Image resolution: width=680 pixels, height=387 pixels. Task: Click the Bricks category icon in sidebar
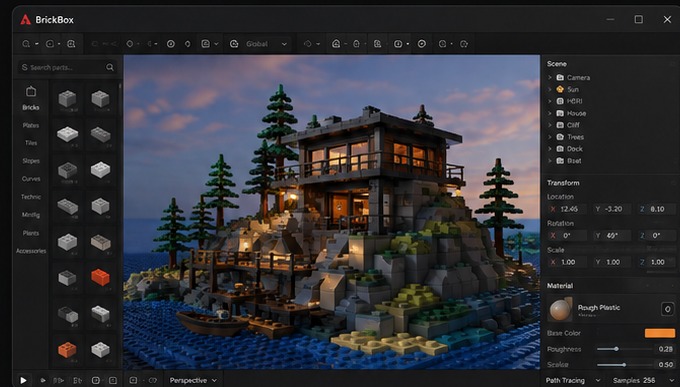pyautogui.click(x=31, y=92)
